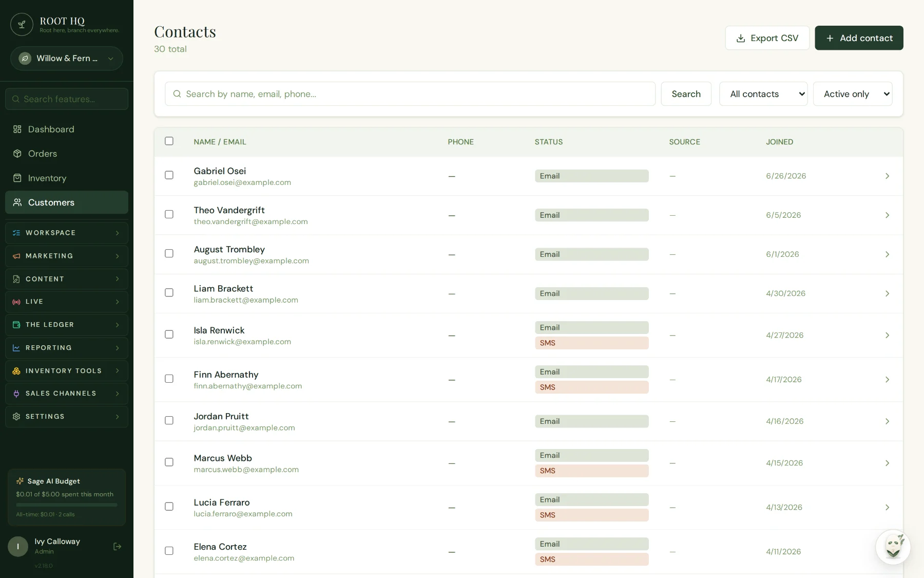This screenshot has height=578, width=924.
Task: Open Elena Cortez's contact name
Action: (220, 547)
